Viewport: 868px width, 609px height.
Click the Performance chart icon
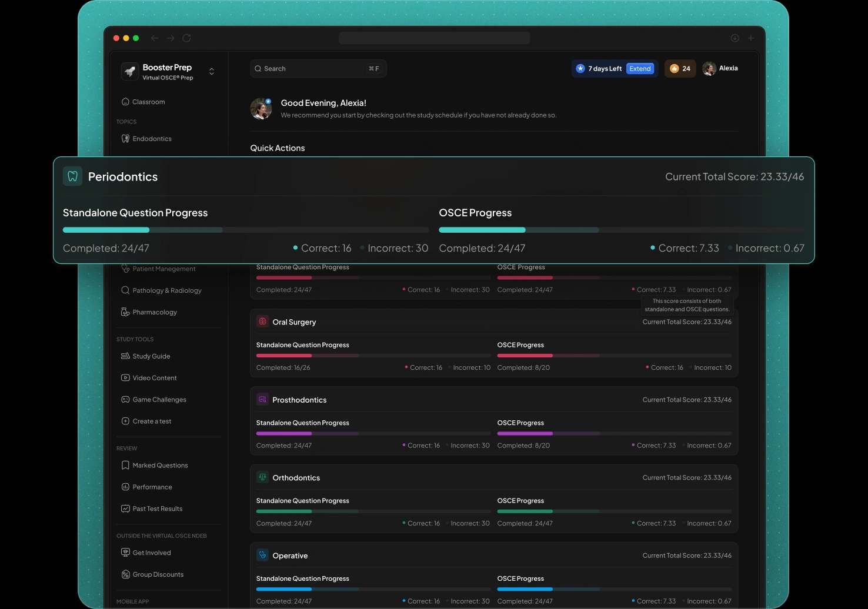pyautogui.click(x=125, y=487)
